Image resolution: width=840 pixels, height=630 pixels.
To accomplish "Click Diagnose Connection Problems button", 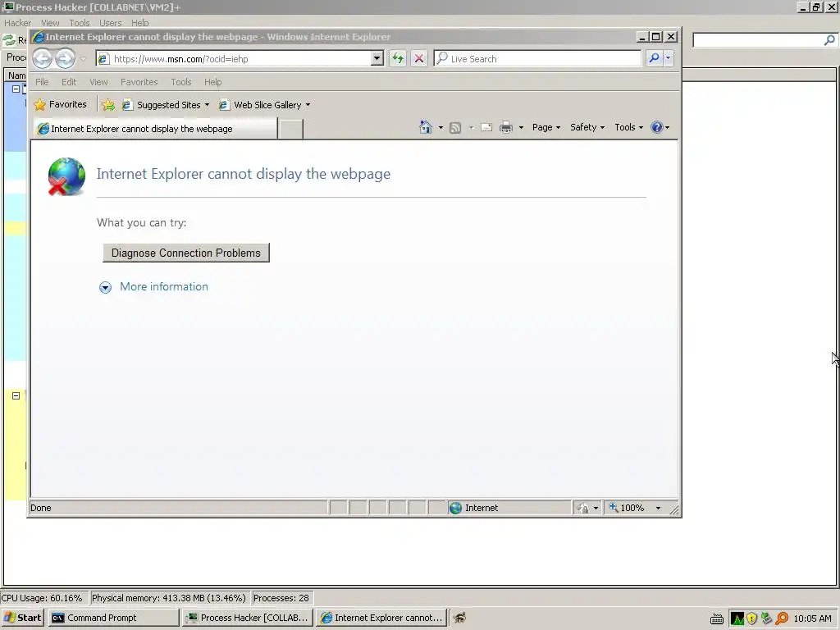I will point(186,253).
